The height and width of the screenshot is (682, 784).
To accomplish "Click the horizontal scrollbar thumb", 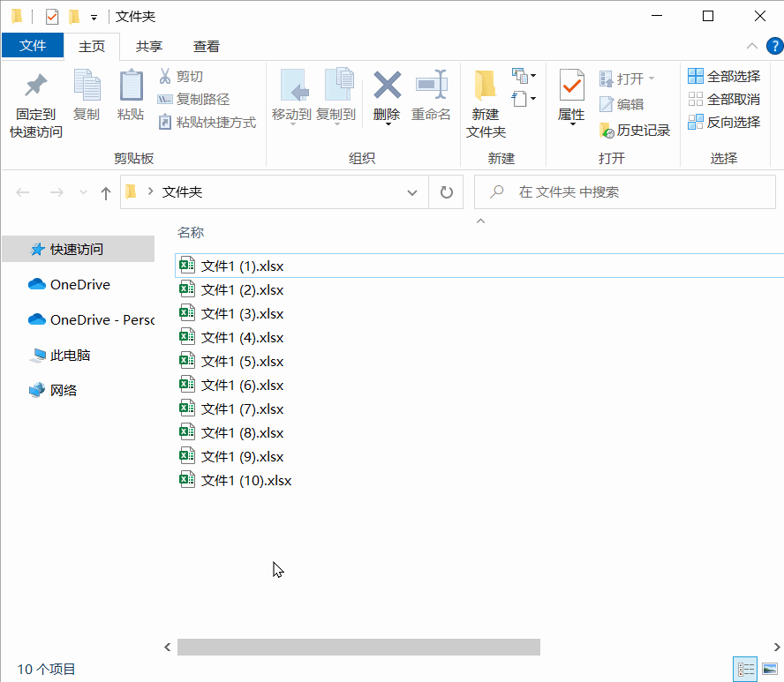I will click(358, 648).
